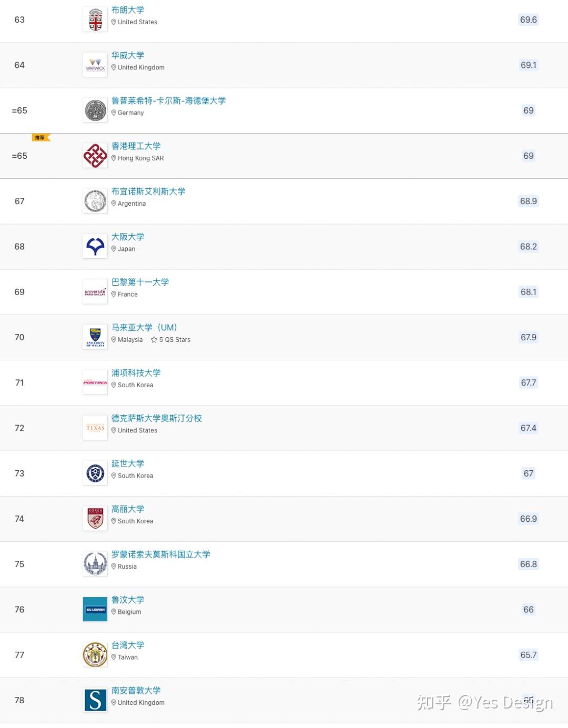Click the Yonsei University round emblem
Viewport: 568px width, 728px height.
95,472
